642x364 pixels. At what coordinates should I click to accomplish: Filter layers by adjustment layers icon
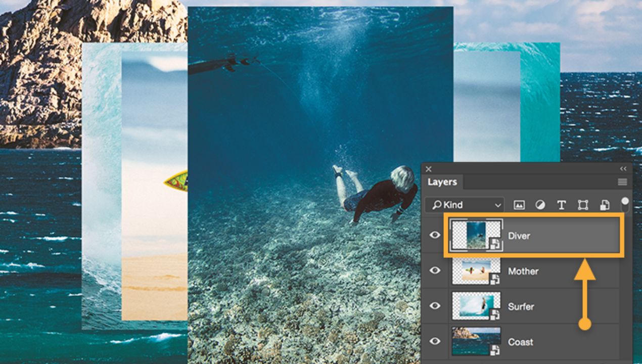point(540,205)
